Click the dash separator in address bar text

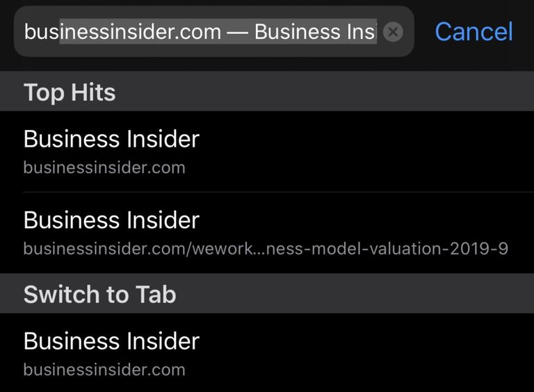(x=238, y=31)
